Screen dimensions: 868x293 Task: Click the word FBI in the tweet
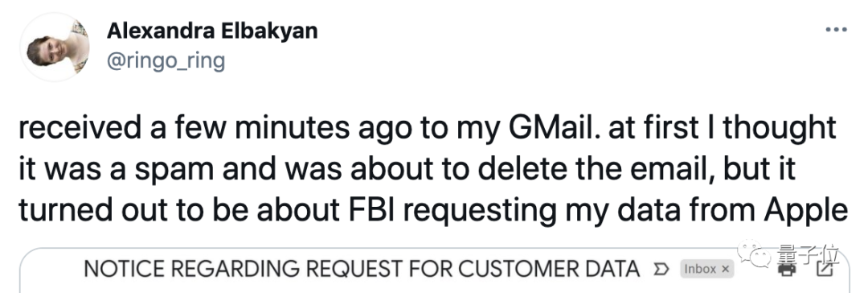379,210
